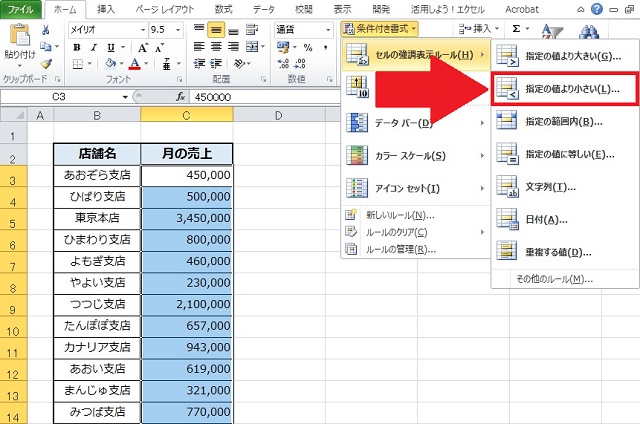Select セルの強調表示ルール(H) menu item
This screenshot has width=640, height=424.
coord(416,55)
